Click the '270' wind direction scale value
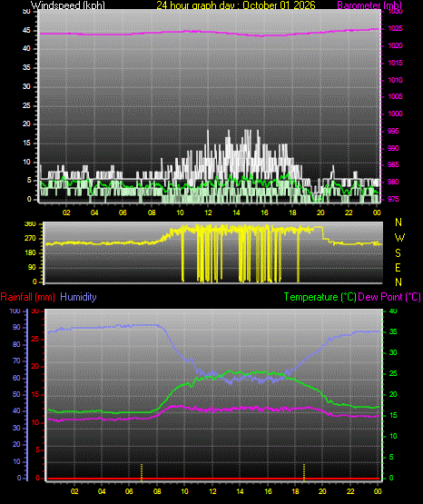 pos(31,239)
